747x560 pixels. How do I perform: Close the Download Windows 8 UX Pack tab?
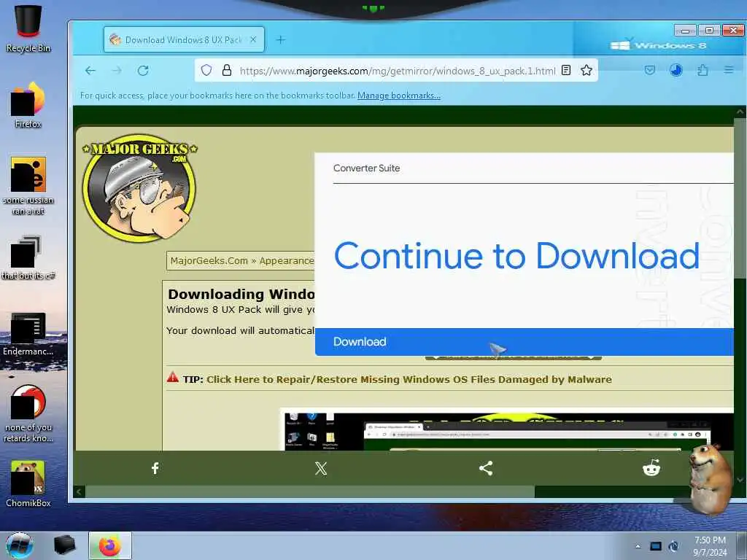tap(253, 40)
